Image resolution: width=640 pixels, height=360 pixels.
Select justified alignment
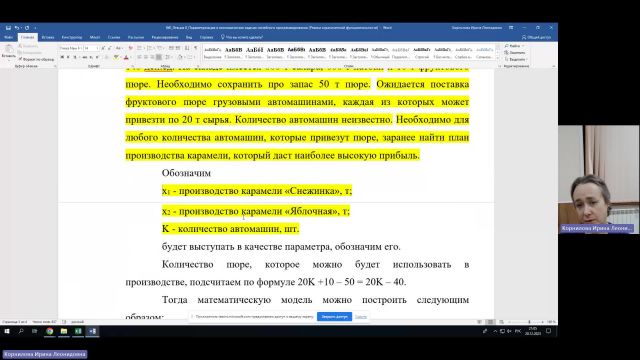[159, 57]
